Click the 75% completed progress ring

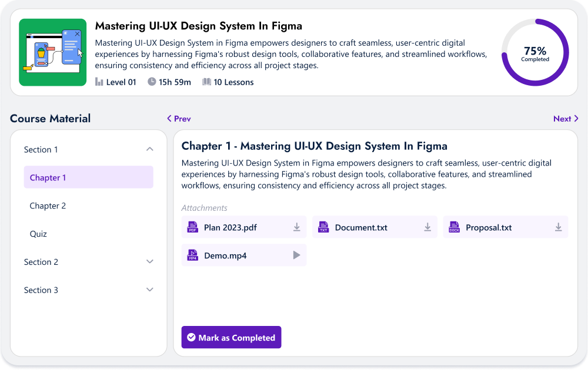pos(535,53)
